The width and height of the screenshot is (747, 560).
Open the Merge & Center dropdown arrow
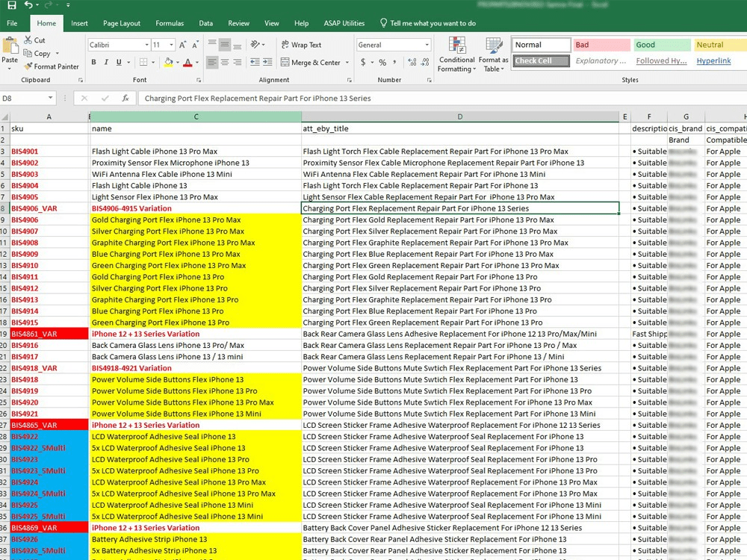[347, 63]
